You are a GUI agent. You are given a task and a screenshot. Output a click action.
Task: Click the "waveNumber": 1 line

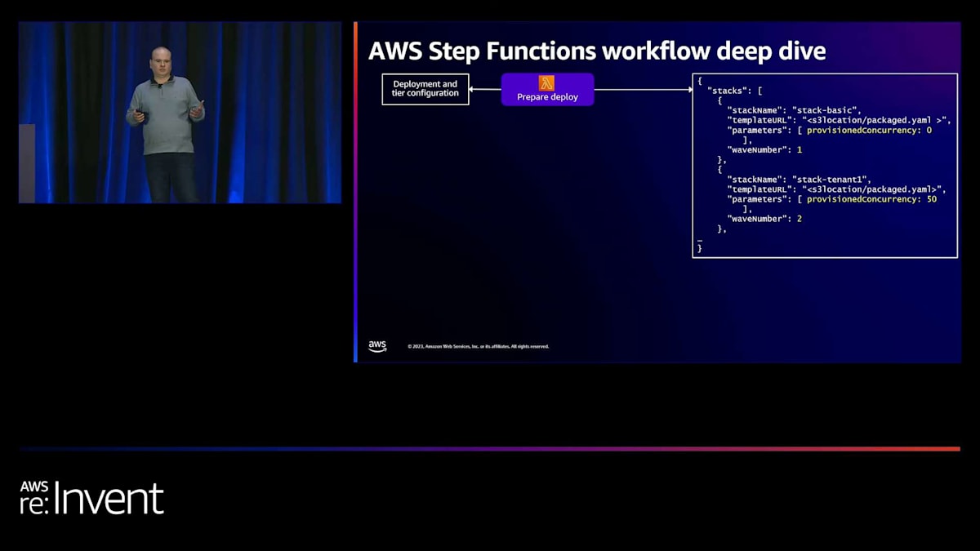(x=764, y=149)
